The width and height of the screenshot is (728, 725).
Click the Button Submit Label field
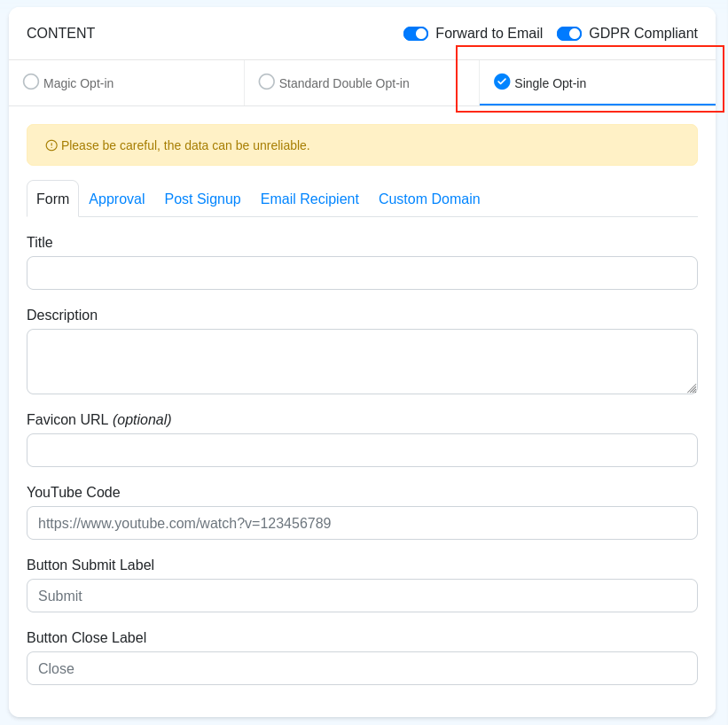[x=362, y=596]
